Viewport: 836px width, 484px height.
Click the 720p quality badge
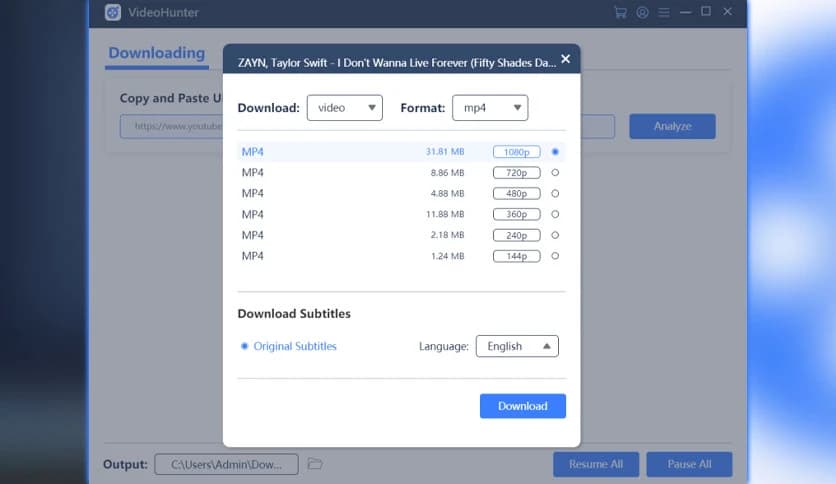pos(517,173)
